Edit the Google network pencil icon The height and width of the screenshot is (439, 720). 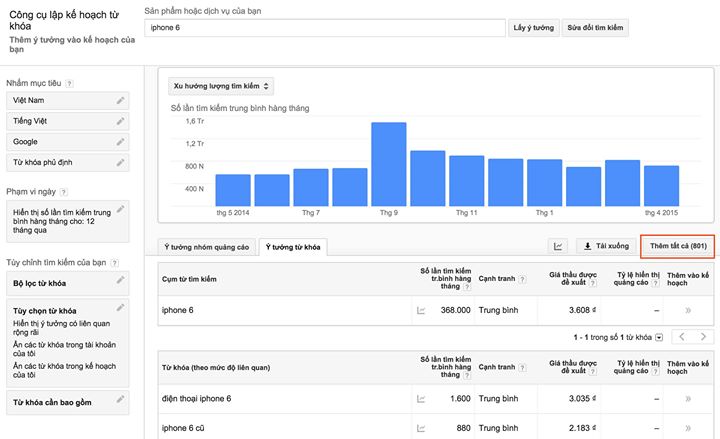pos(120,142)
